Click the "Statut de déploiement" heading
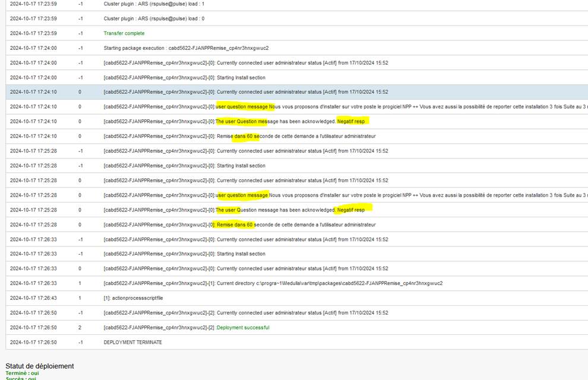Image resolution: width=588 pixels, height=380 pixels. [40, 366]
